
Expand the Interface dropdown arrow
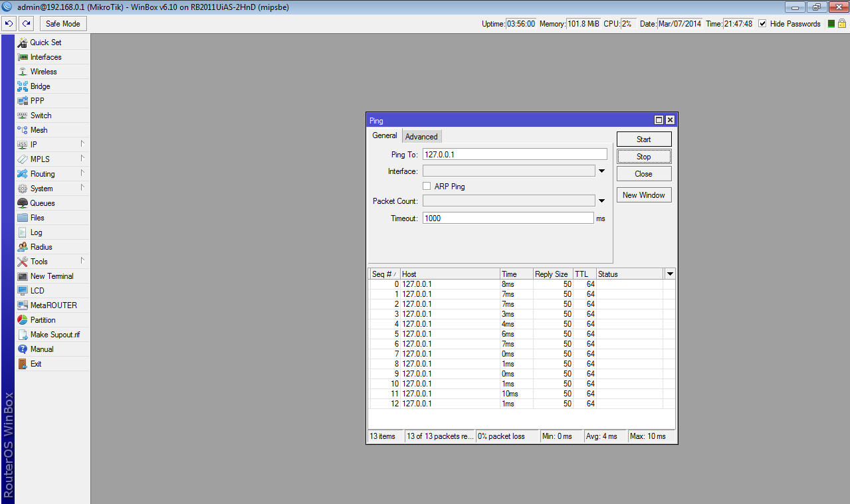point(601,171)
